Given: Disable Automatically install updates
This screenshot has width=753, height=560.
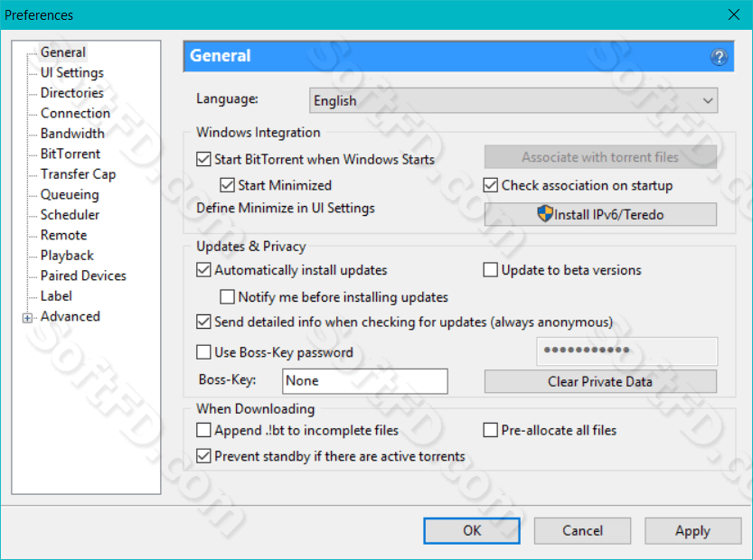Looking at the screenshot, I should (203, 270).
